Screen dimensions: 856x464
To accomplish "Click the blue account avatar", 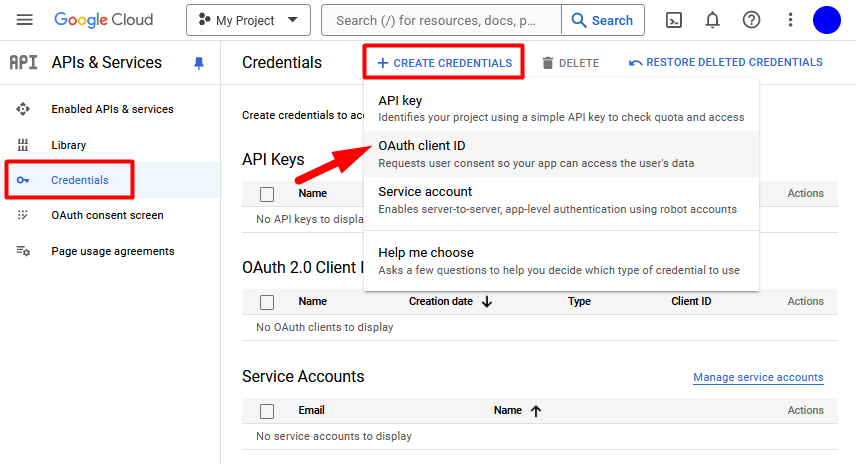I will pyautogui.click(x=827, y=20).
